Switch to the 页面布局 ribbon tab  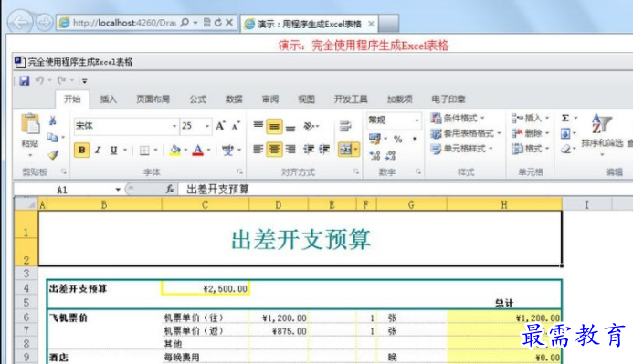(x=153, y=99)
